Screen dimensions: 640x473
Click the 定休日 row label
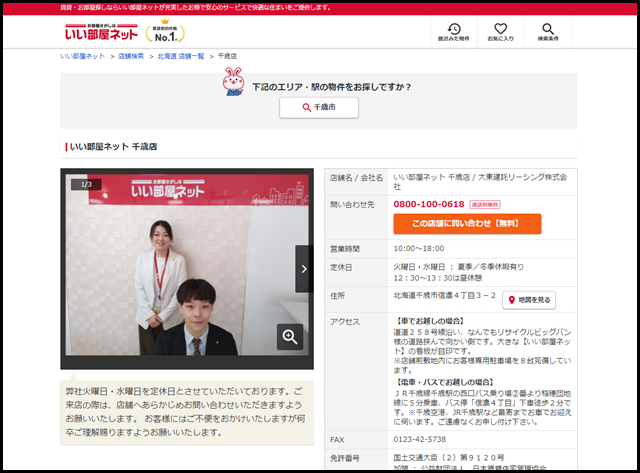(341, 268)
